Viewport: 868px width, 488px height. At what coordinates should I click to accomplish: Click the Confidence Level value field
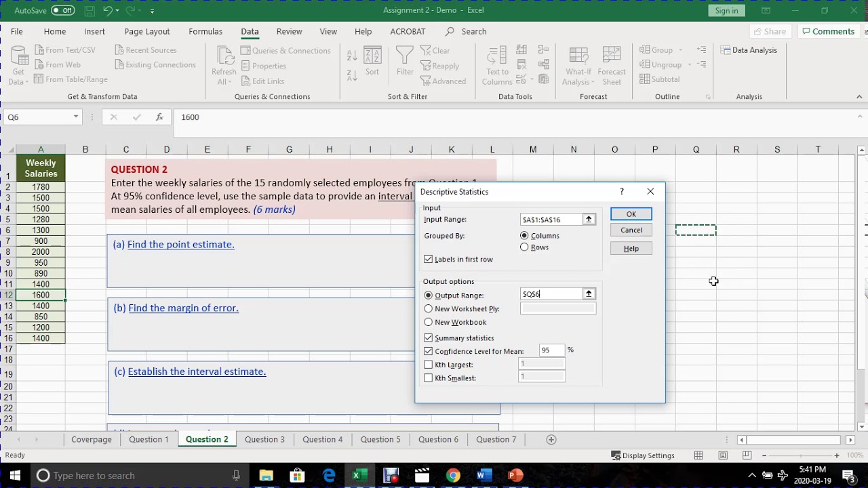pyautogui.click(x=551, y=350)
